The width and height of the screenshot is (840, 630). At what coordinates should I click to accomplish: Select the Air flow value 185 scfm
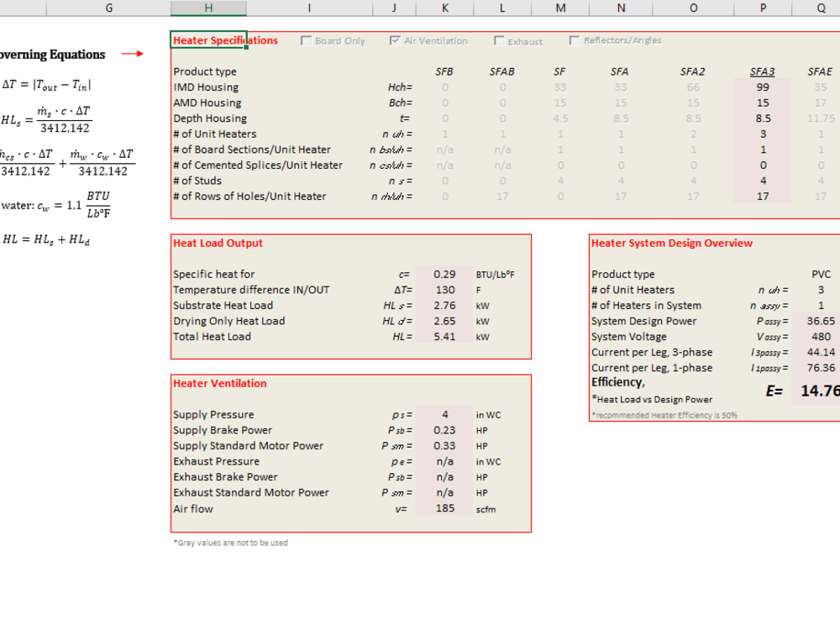click(x=444, y=508)
